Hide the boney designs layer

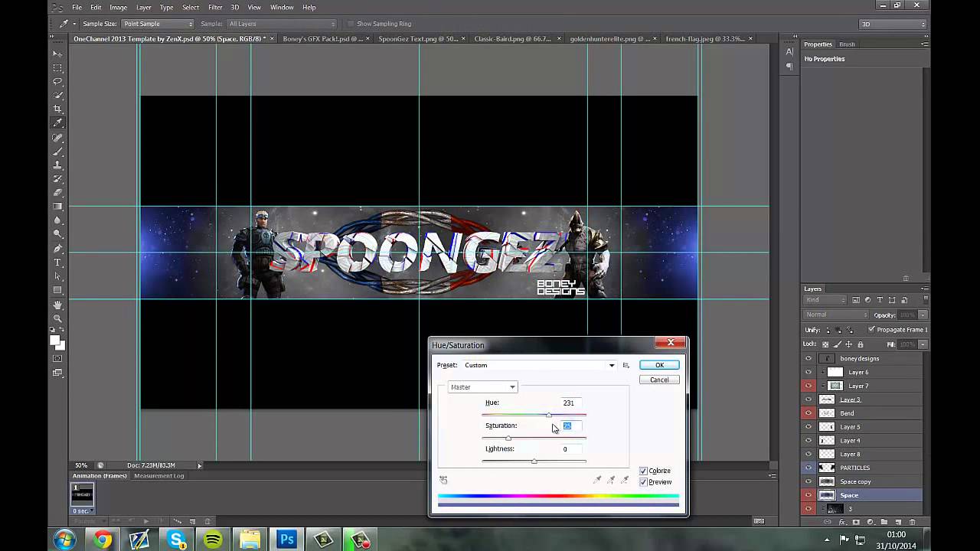point(808,358)
